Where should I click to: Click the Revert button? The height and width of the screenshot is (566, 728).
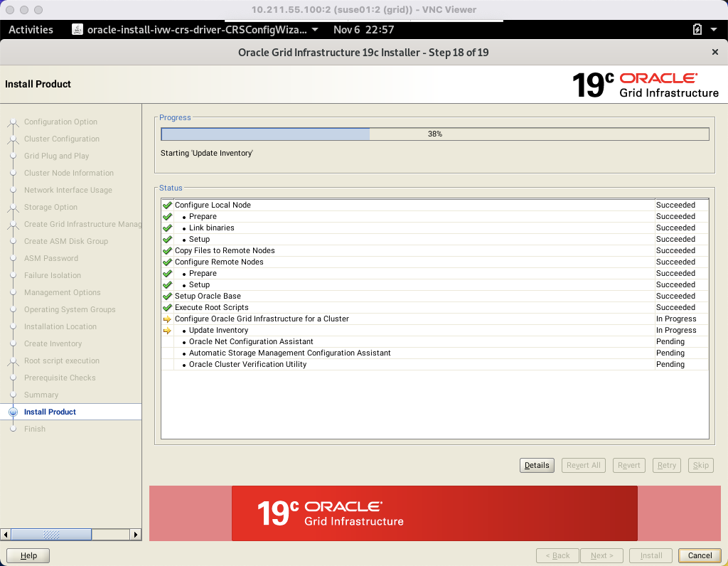point(628,465)
